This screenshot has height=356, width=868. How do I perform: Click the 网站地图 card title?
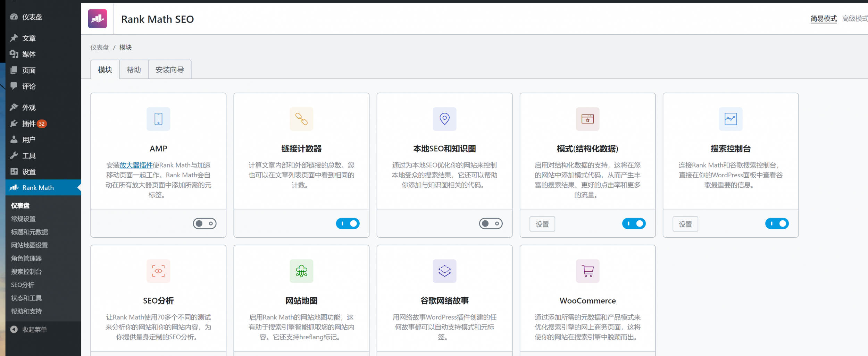point(301,300)
